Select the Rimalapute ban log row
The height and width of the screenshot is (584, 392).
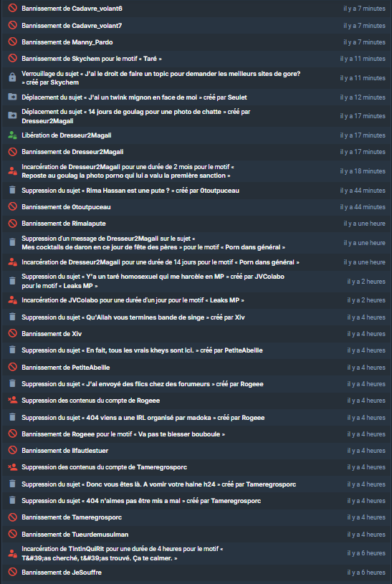(196, 223)
